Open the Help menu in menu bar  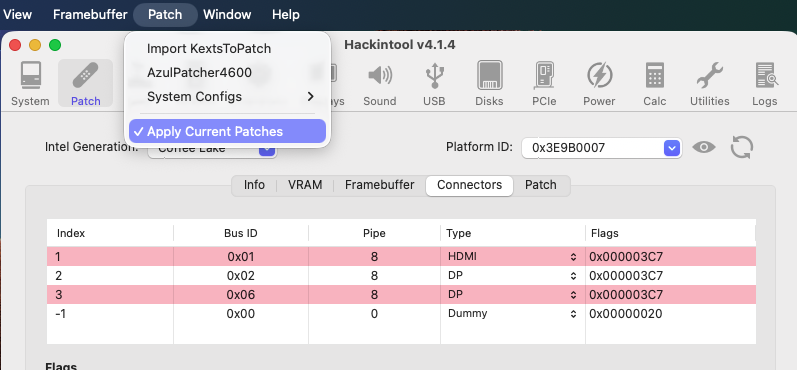click(286, 14)
